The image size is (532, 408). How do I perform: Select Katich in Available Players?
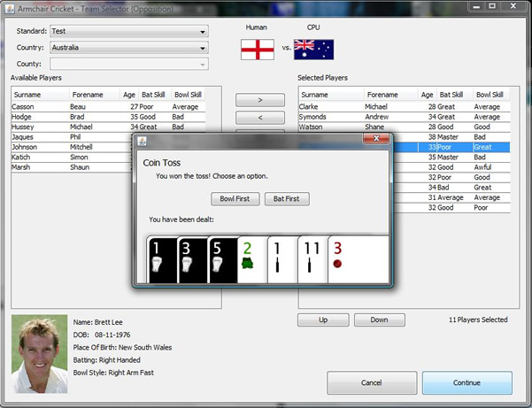(x=72, y=158)
